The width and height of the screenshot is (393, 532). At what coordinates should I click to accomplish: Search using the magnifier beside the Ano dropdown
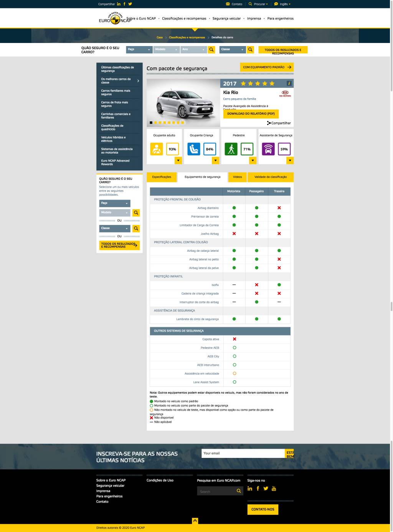click(211, 50)
